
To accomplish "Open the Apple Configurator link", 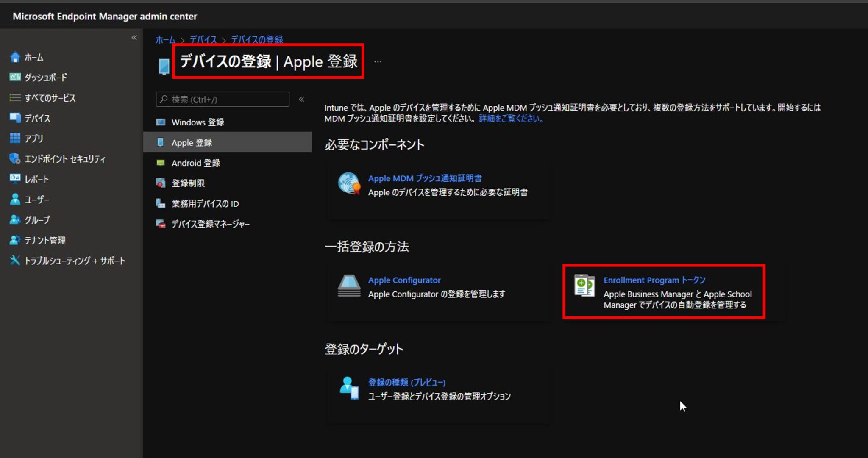I will [404, 280].
